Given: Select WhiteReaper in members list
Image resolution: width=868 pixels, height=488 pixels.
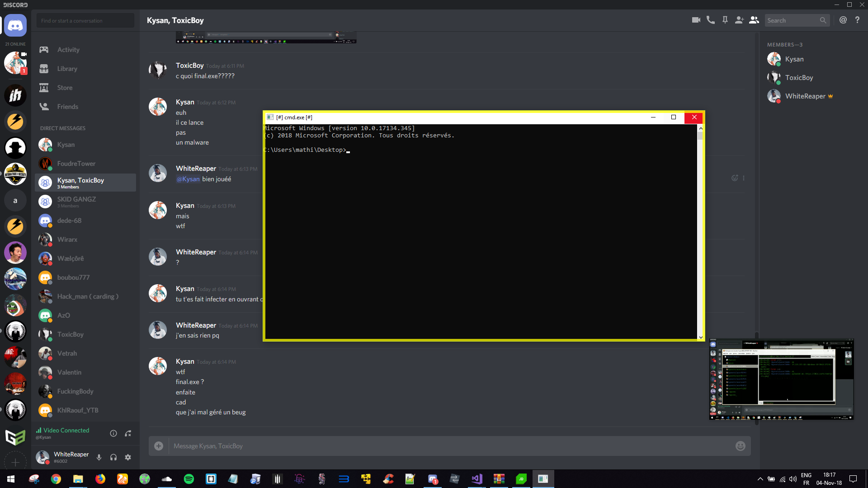Looking at the screenshot, I should 805,96.
